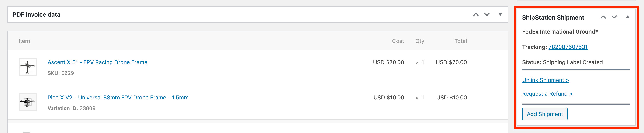Screen dimensions: 644x133
Task: Move PDF Invoice data panel down
Action: (487, 14)
